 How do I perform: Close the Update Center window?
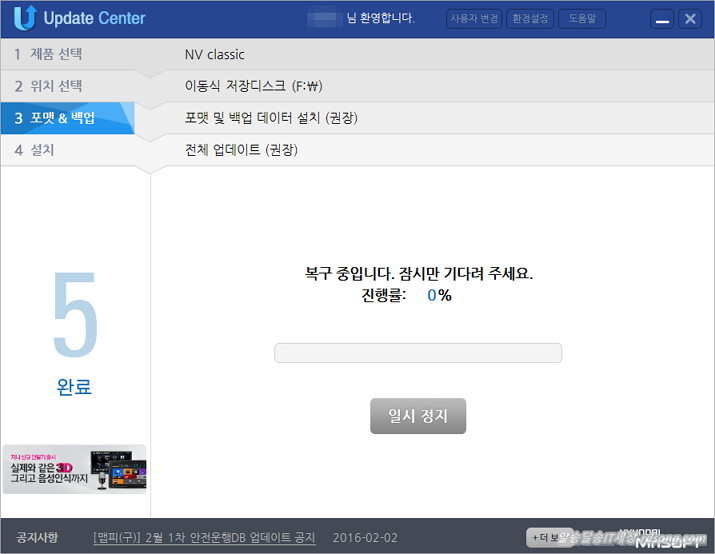pos(690,19)
